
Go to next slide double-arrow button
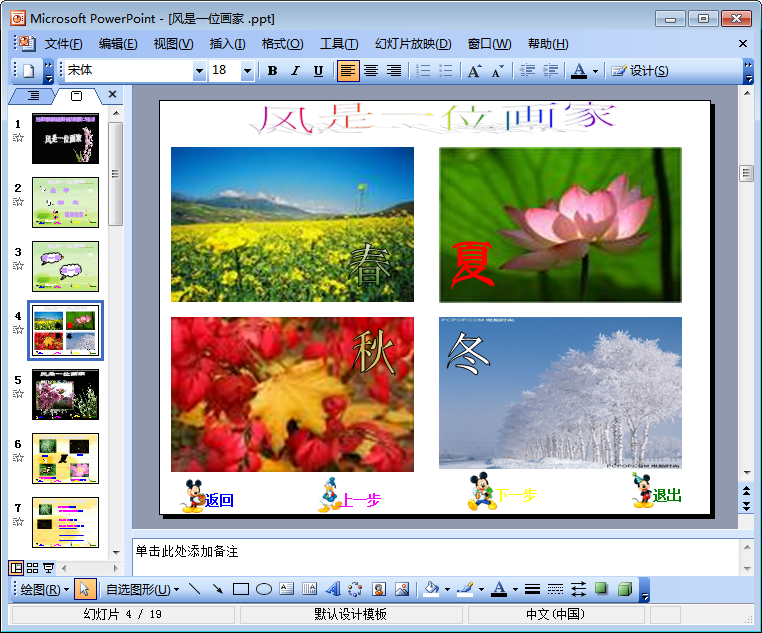pos(746,506)
